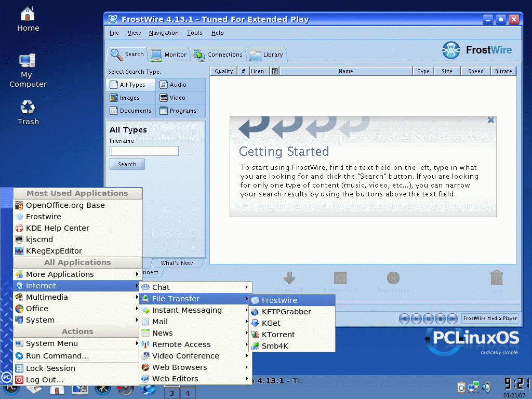Viewport: 532px width, 399px height.
Task: Click the wrench tools icon on the taskbar
Action: tap(102, 390)
